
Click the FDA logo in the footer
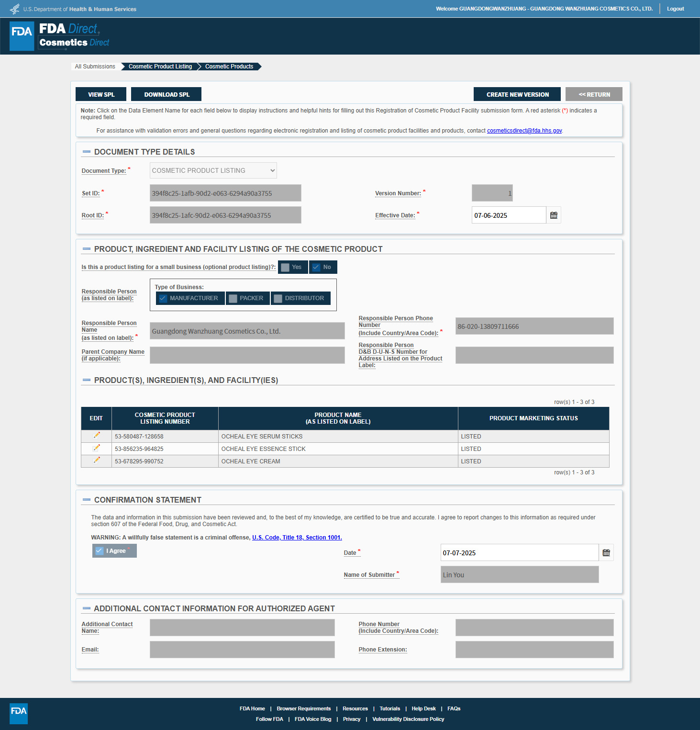coord(19,714)
